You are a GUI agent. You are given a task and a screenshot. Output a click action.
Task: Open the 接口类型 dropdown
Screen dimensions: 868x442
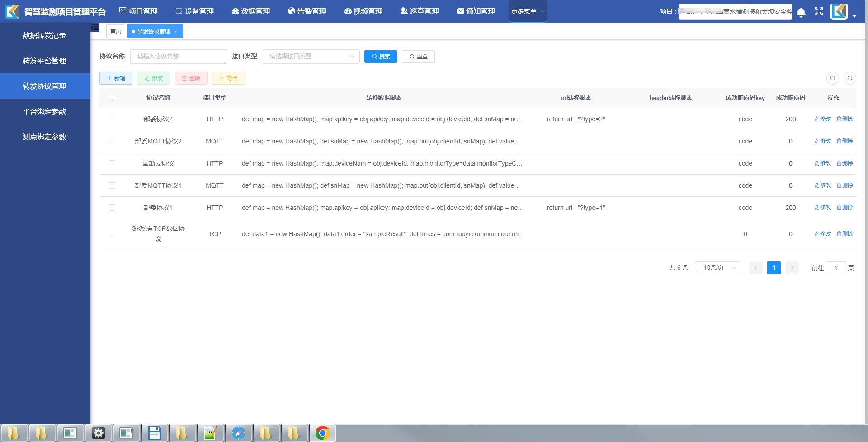[311, 57]
